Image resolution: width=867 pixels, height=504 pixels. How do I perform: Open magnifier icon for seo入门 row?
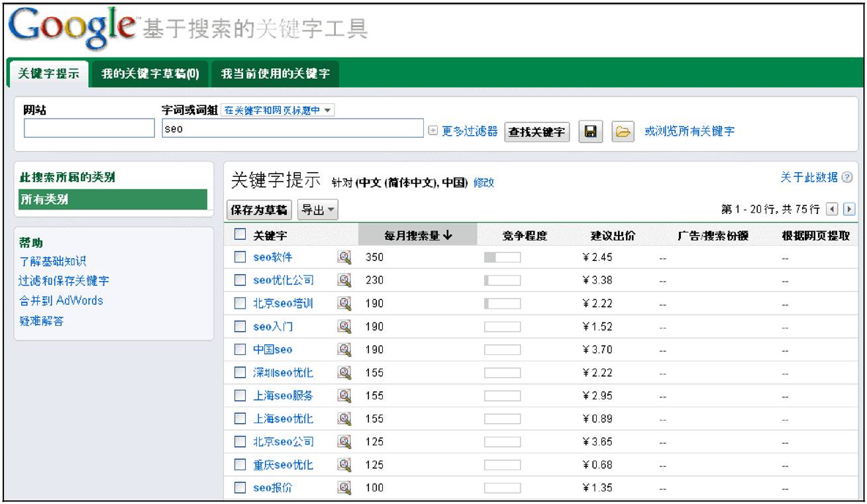(344, 327)
